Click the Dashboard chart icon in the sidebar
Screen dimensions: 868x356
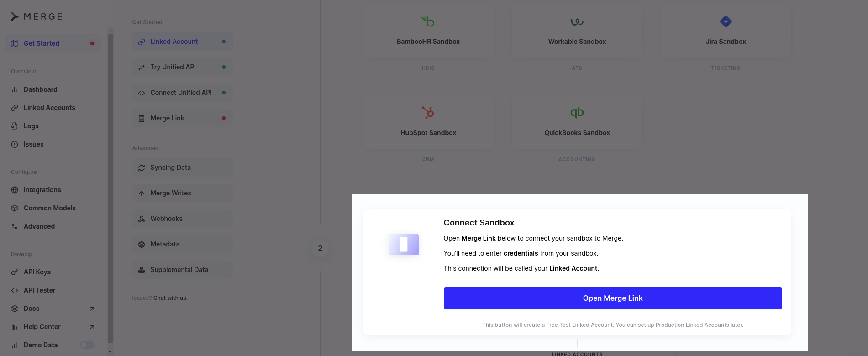(x=14, y=89)
